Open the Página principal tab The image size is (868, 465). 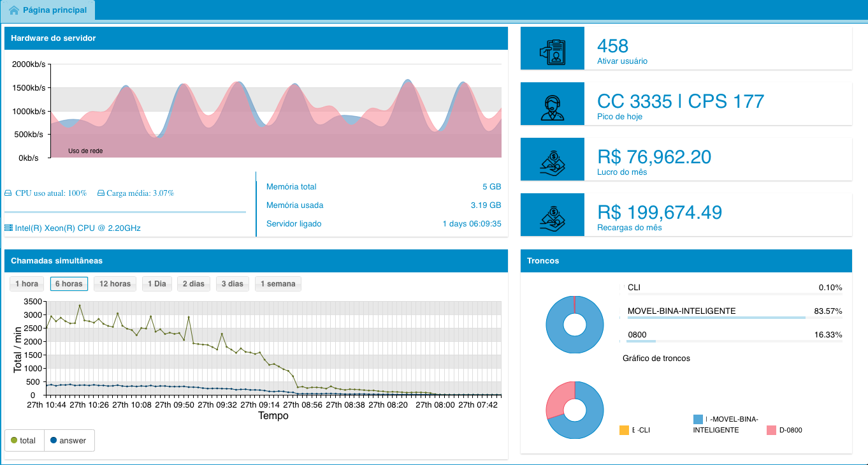(x=48, y=10)
